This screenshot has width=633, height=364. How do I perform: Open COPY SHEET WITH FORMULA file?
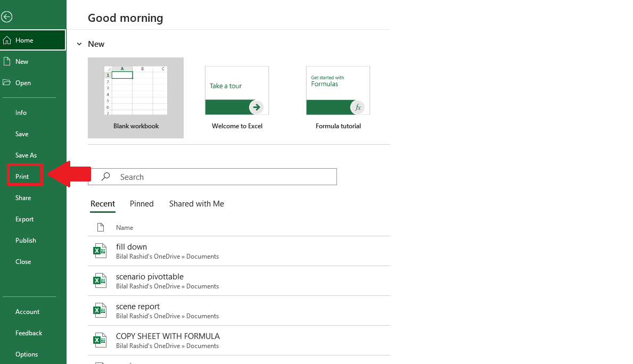pos(168,336)
